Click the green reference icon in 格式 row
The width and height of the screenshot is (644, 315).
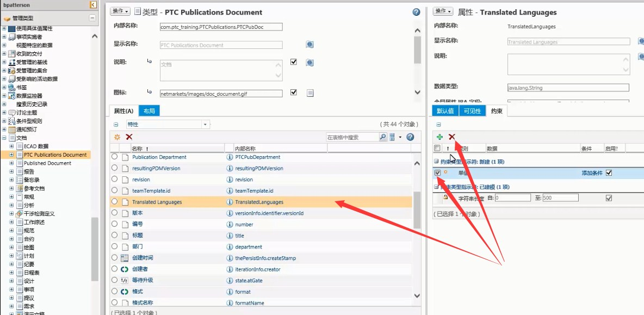(125, 292)
